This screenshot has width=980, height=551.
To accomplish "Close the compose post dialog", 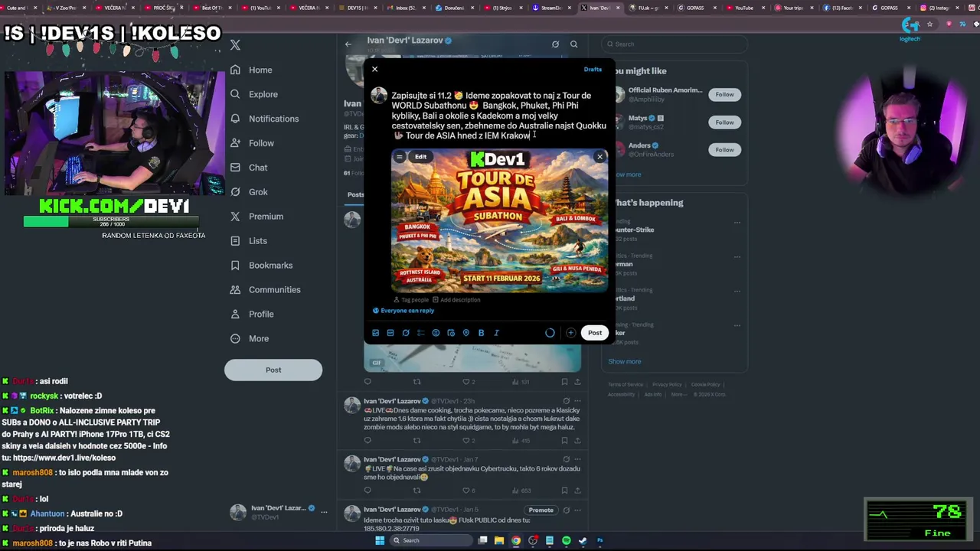I will (x=374, y=69).
